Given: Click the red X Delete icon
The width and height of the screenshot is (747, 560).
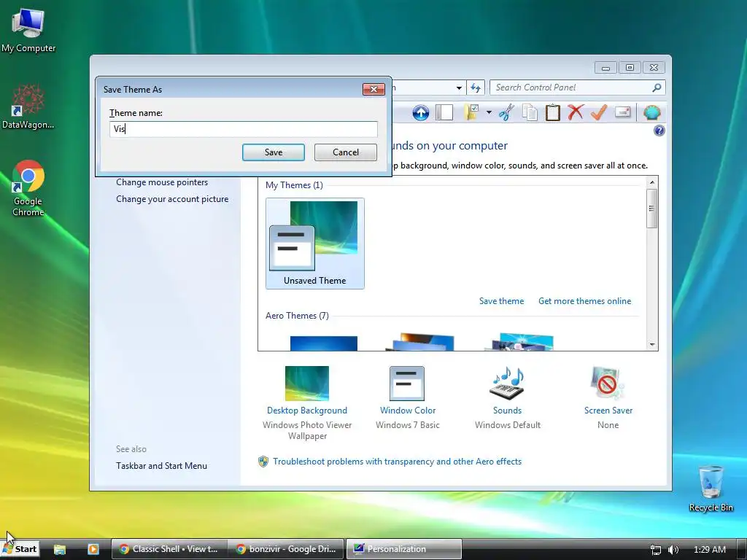Looking at the screenshot, I should click(576, 113).
